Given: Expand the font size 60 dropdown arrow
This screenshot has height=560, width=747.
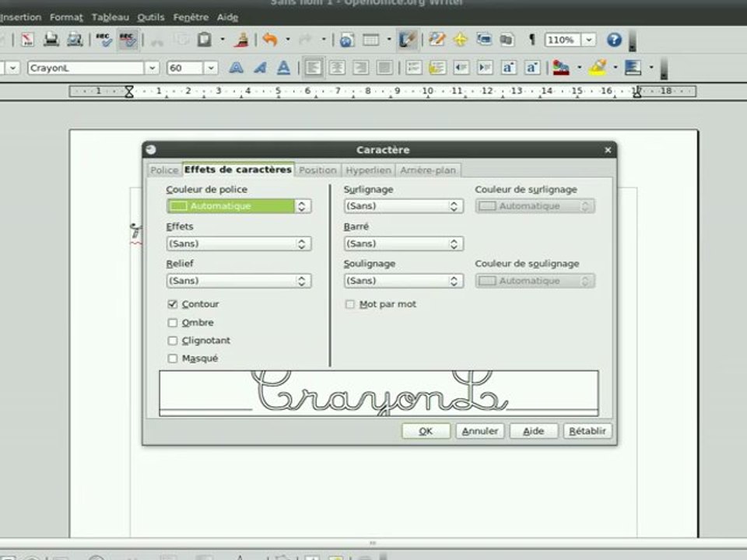Looking at the screenshot, I should (x=211, y=68).
